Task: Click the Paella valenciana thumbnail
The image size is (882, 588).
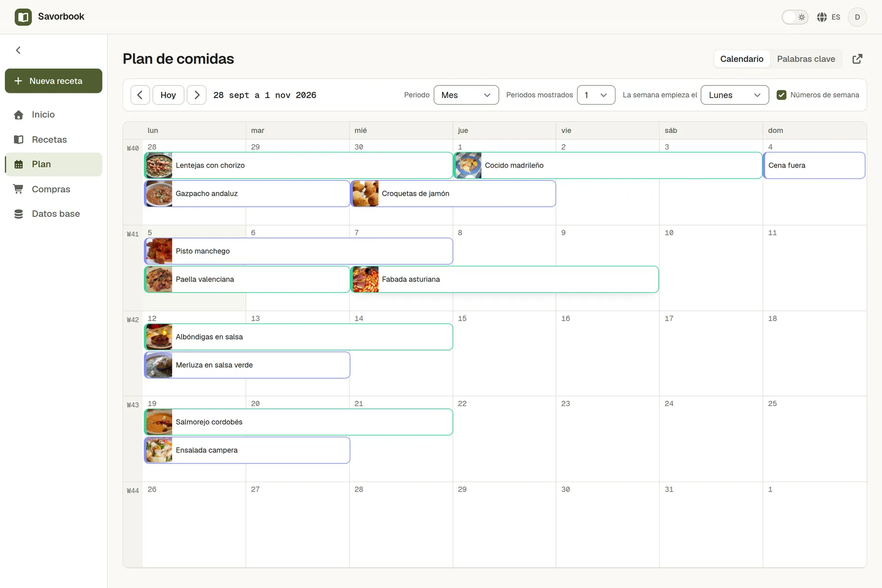Action: [x=159, y=279]
